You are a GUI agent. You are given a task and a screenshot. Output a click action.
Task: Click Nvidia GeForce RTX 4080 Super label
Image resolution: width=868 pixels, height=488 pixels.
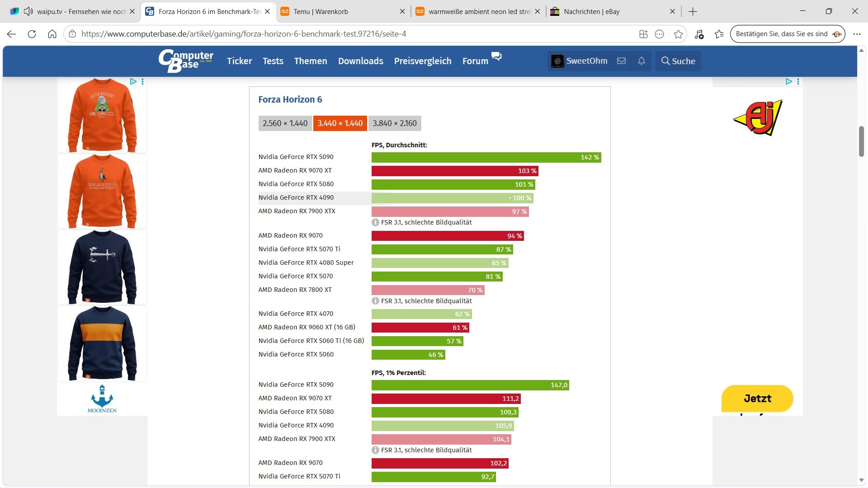pos(306,263)
